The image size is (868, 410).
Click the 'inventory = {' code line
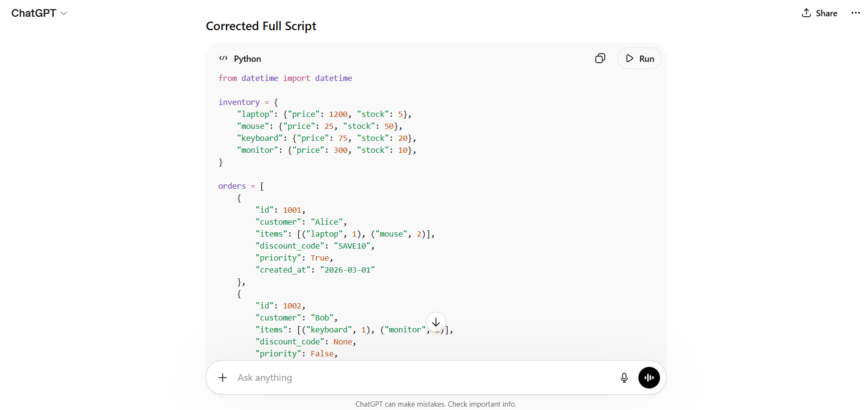tap(248, 102)
